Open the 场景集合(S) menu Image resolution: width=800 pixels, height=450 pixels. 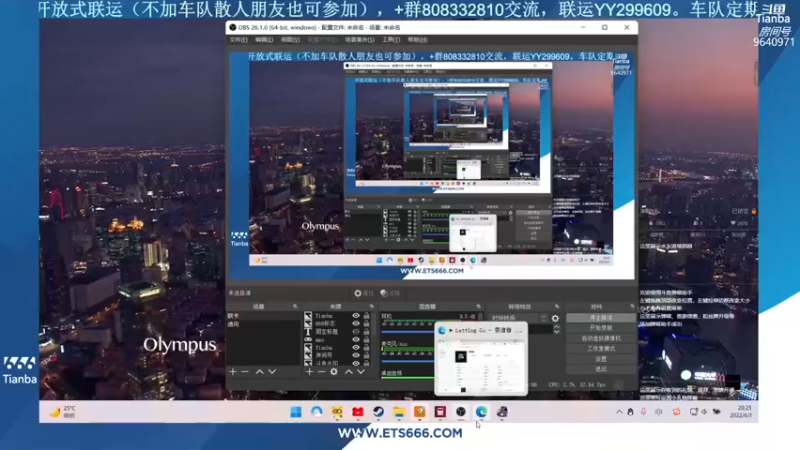(x=360, y=40)
